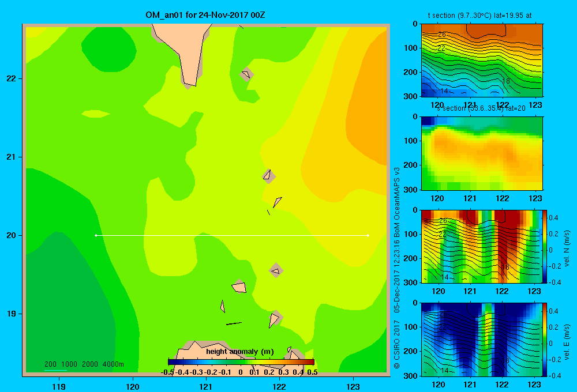This screenshot has height=392, width=577.
Task: Open the northward velocity section panel
Action: click(482, 246)
